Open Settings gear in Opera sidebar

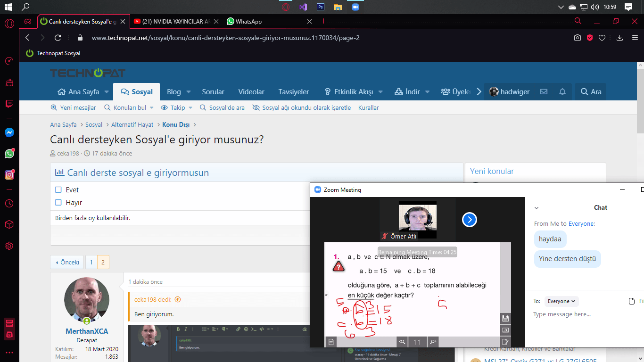point(9,246)
